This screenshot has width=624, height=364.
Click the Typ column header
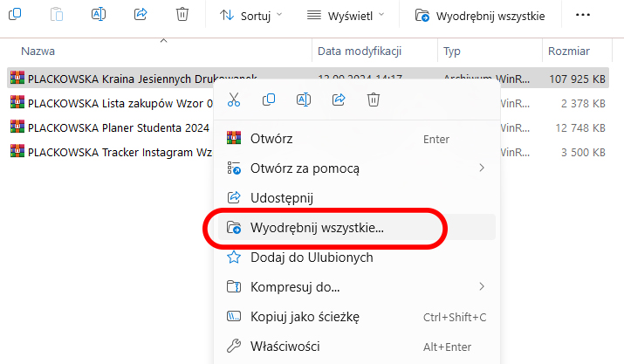point(452,52)
